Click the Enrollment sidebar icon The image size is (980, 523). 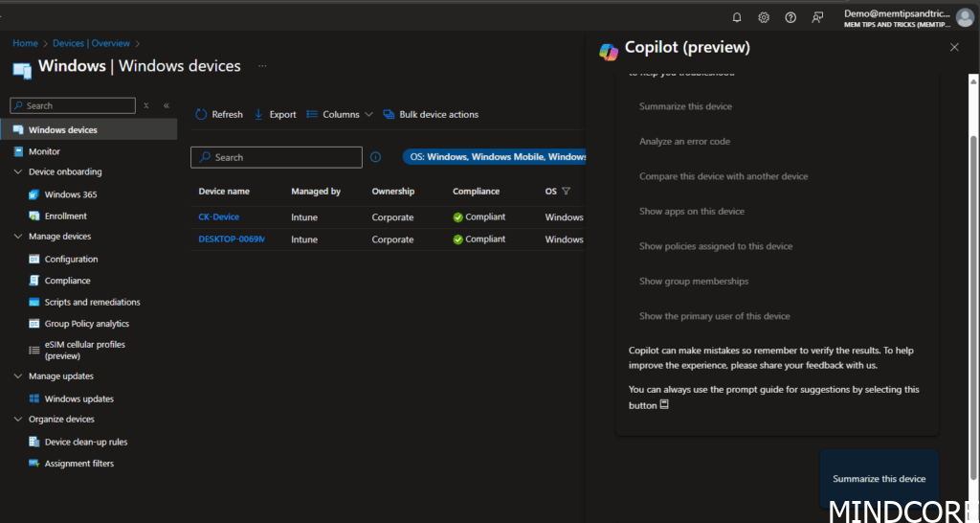(x=34, y=216)
